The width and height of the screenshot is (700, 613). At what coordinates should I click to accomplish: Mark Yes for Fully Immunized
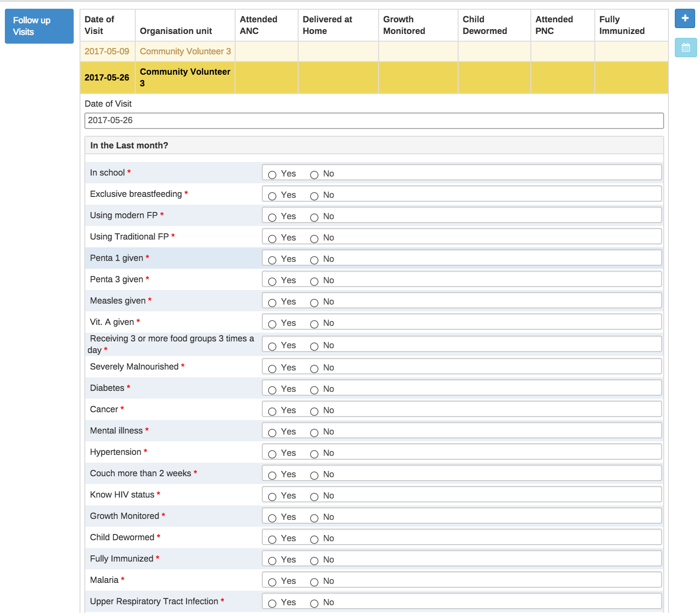click(x=272, y=561)
